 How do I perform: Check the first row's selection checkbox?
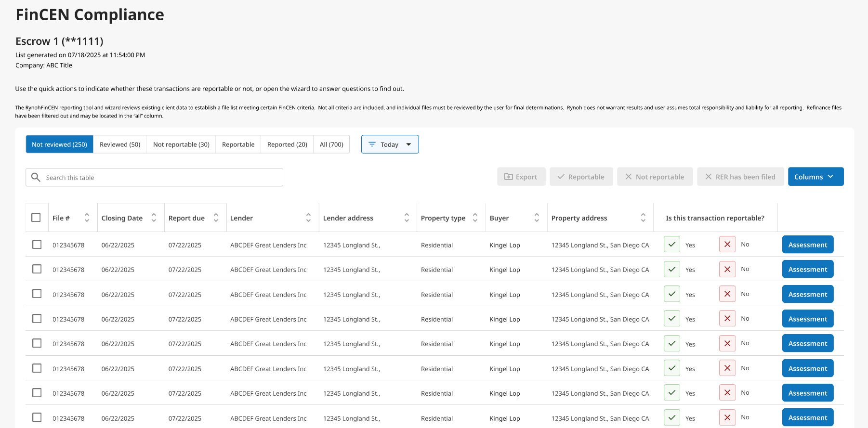point(37,245)
